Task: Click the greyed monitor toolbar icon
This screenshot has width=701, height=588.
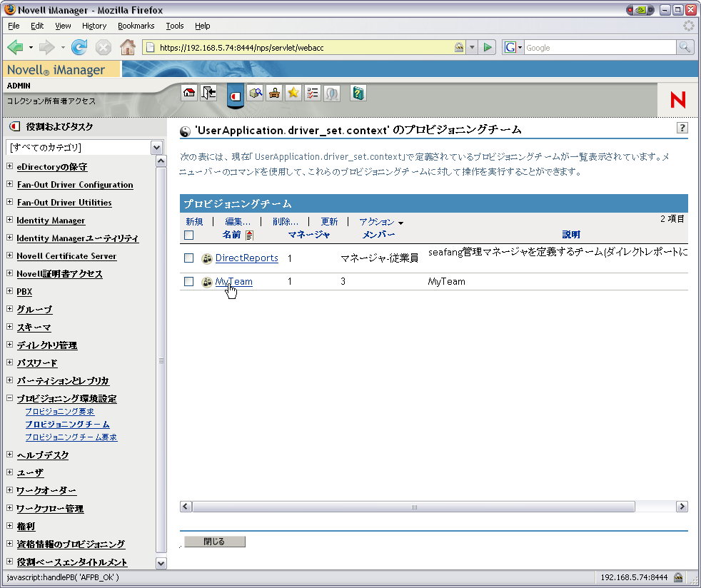Action: click(332, 93)
